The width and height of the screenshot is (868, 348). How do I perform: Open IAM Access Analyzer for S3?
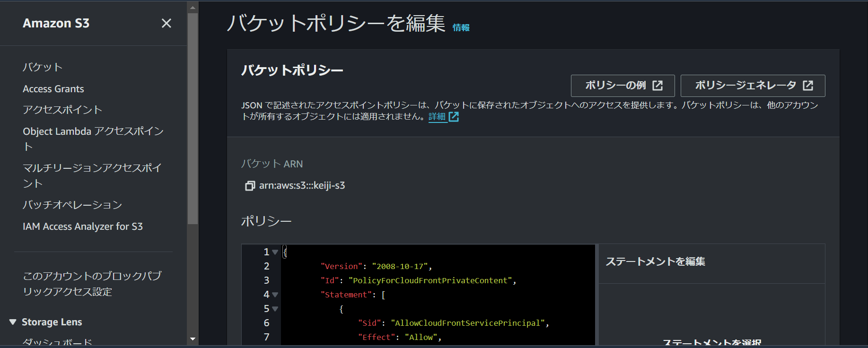pyautogui.click(x=83, y=226)
